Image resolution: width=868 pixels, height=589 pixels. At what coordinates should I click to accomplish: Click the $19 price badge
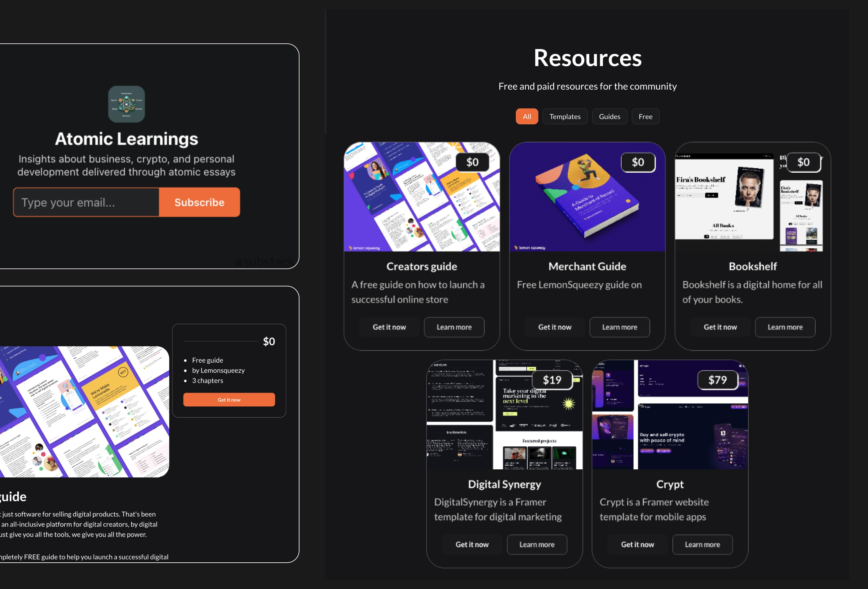pos(552,380)
